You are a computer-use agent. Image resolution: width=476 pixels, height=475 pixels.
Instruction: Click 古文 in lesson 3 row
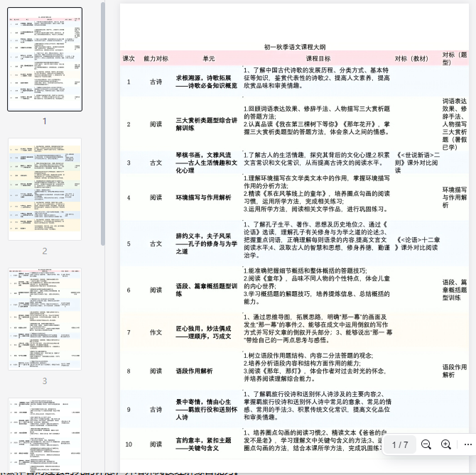coord(156,163)
